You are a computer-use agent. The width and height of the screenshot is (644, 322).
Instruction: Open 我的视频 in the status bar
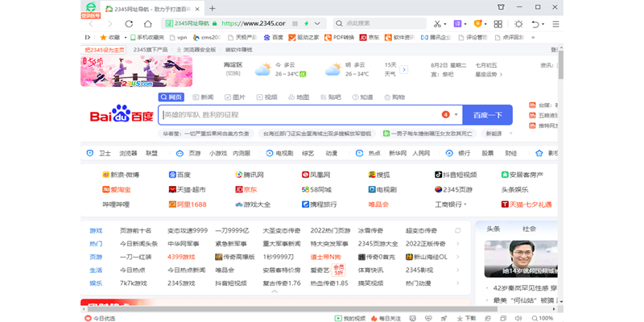pos(349,318)
